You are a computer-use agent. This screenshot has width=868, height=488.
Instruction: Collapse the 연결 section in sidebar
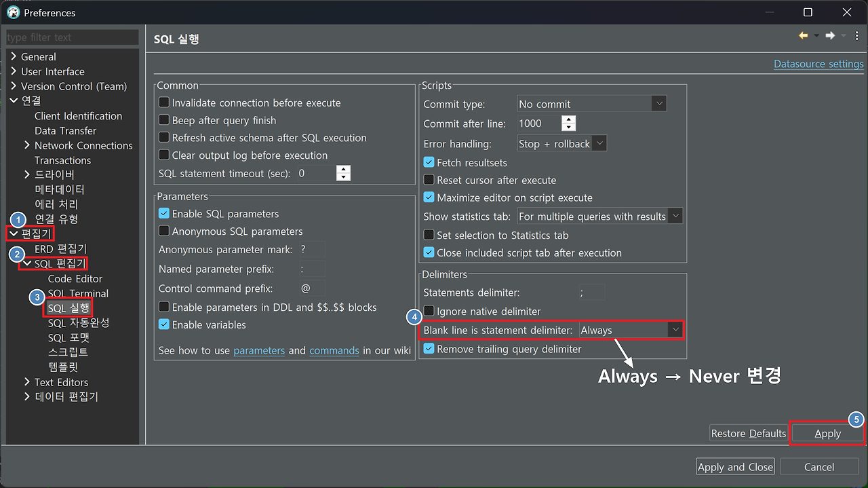(12, 100)
